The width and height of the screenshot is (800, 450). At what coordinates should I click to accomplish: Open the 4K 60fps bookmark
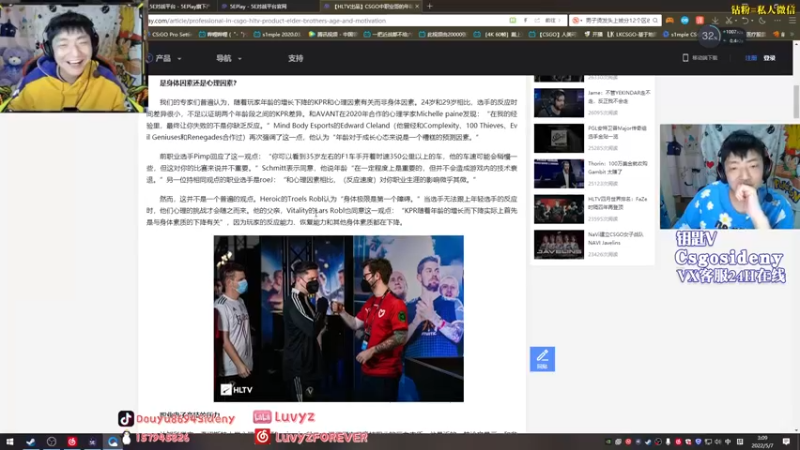click(x=497, y=34)
